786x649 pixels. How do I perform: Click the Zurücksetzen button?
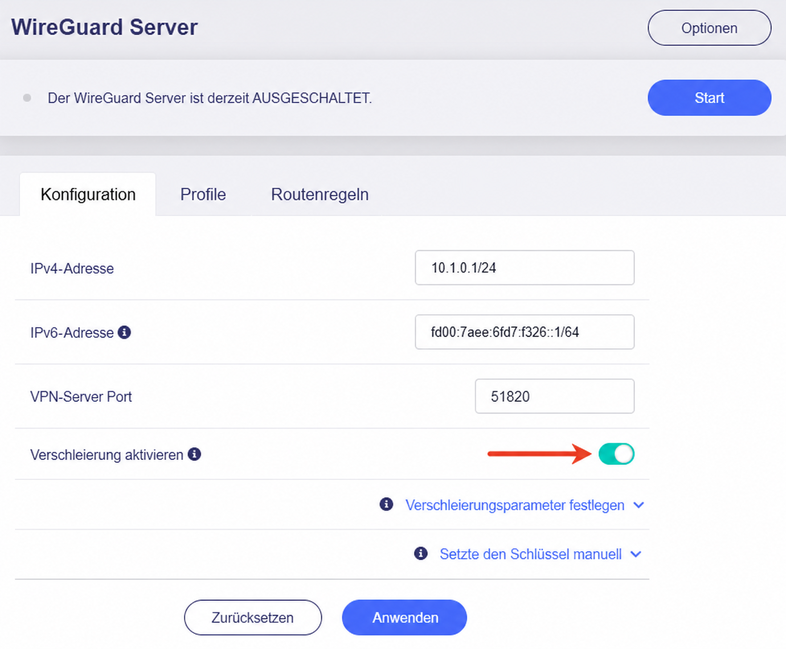tap(253, 617)
